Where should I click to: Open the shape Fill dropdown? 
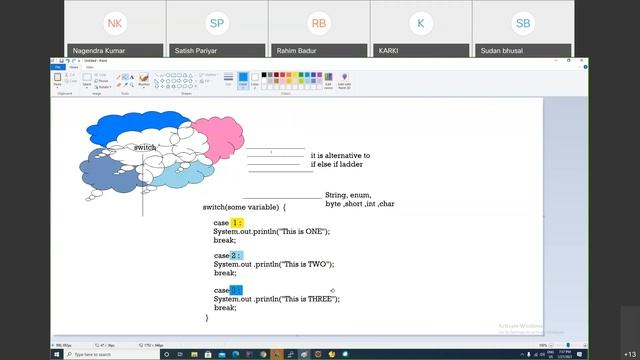[x=205, y=81]
